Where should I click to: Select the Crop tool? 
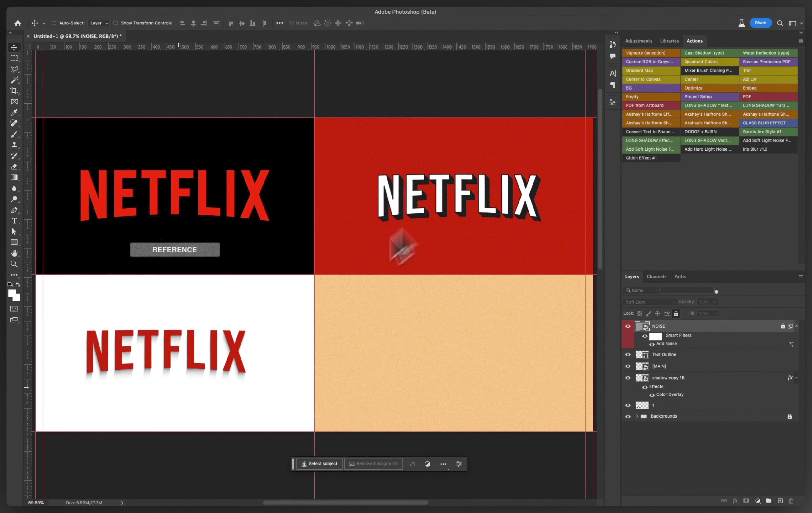click(14, 91)
